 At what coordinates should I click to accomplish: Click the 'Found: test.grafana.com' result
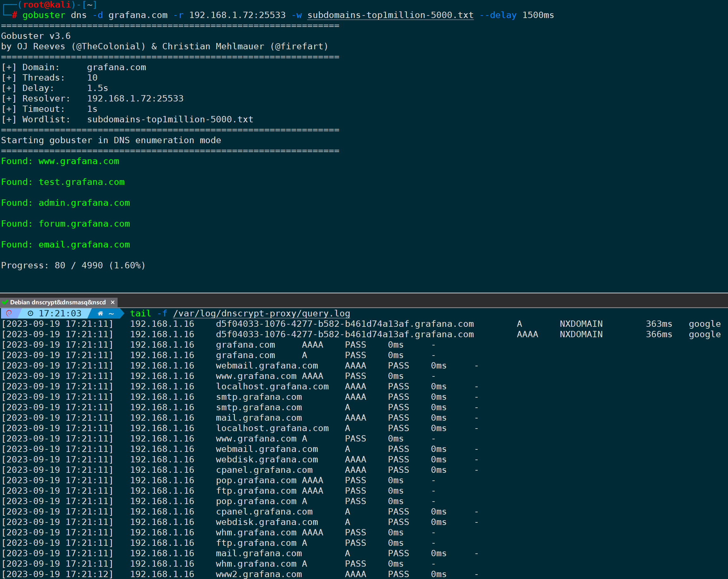63,182
